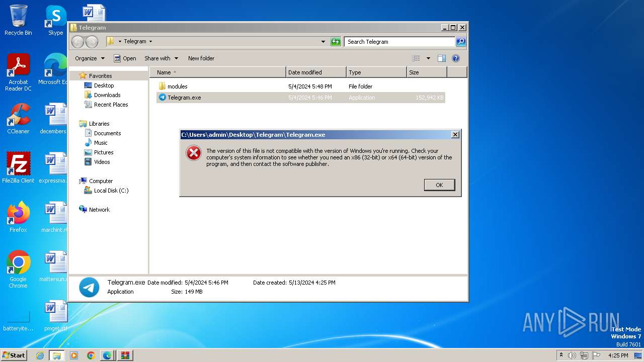The image size is (644, 362).
Task: Select Favorites in navigation pane
Action: click(100, 76)
